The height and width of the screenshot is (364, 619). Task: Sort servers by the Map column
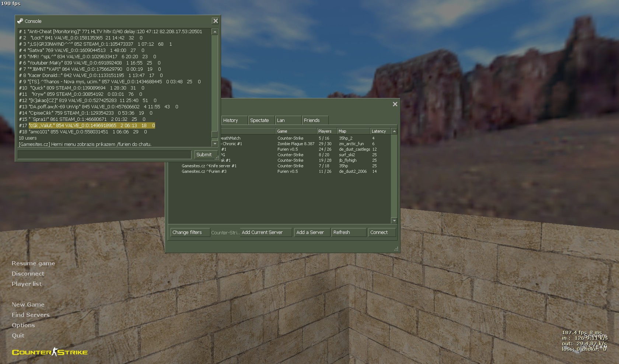(353, 131)
